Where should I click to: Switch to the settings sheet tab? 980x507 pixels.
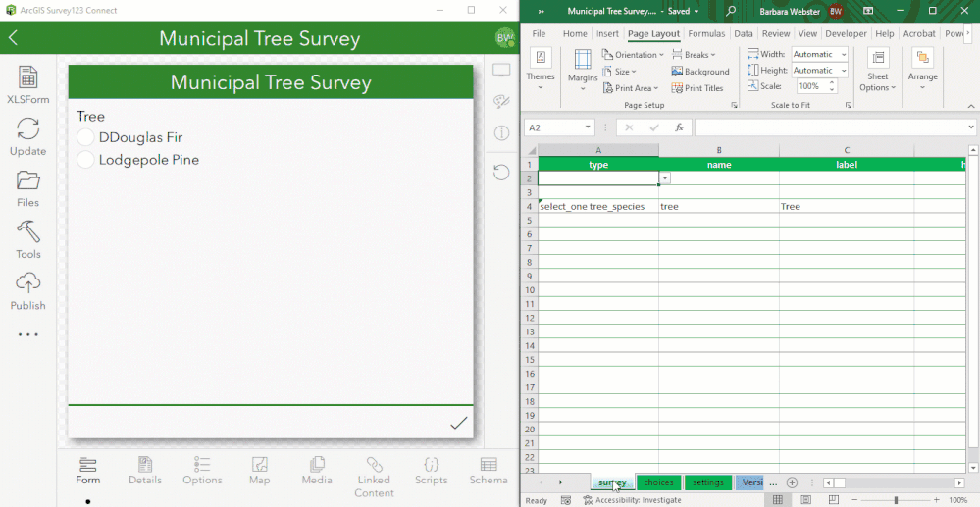coord(708,482)
